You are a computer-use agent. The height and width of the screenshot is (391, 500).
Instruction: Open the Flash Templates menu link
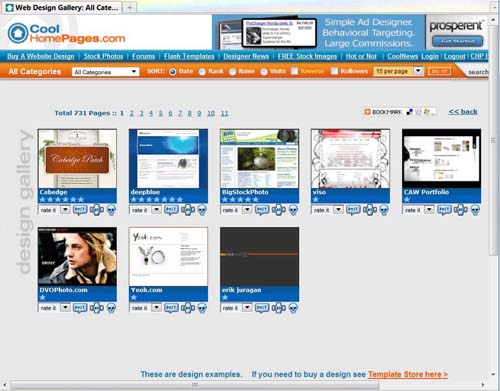pyautogui.click(x=189, y=56)
